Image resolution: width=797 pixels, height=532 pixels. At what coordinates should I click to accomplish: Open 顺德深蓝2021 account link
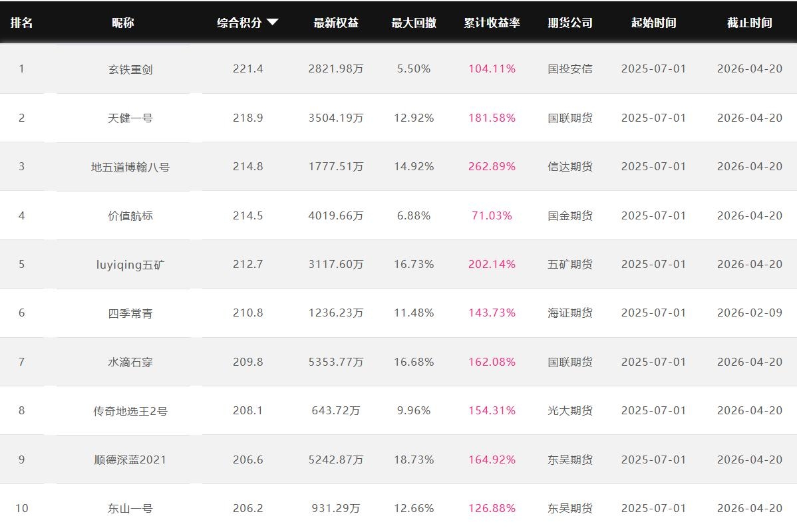click(130, 460)
